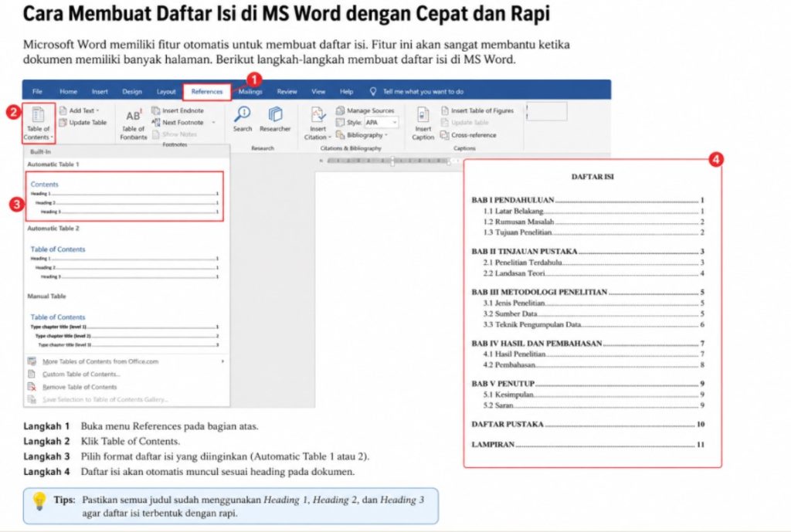Click the 1.2 Rumusan Masalah entry
Screen dimensions: 791x532
click(x=593, y=222)
